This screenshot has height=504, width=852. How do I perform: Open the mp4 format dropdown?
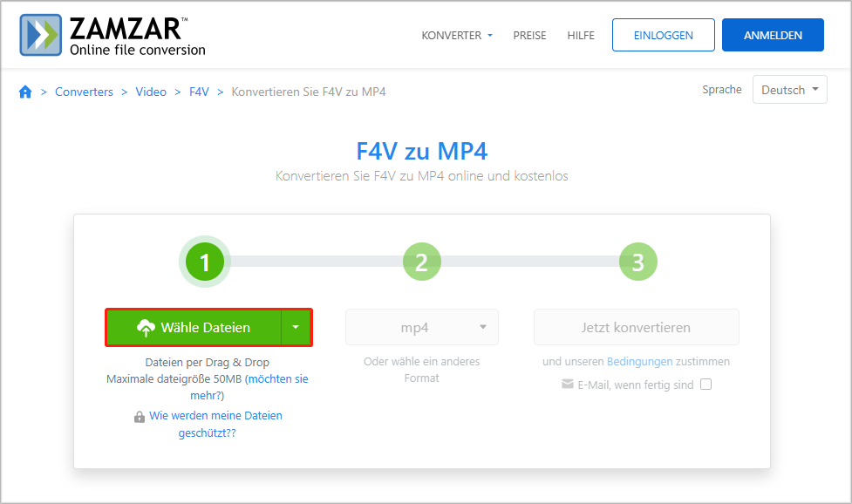(x=422, y=327)
